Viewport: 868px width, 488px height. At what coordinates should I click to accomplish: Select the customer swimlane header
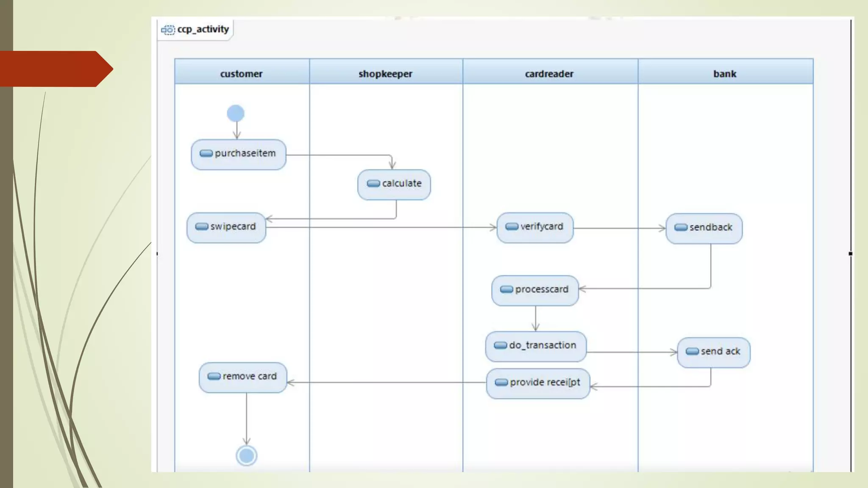[242, 73]
